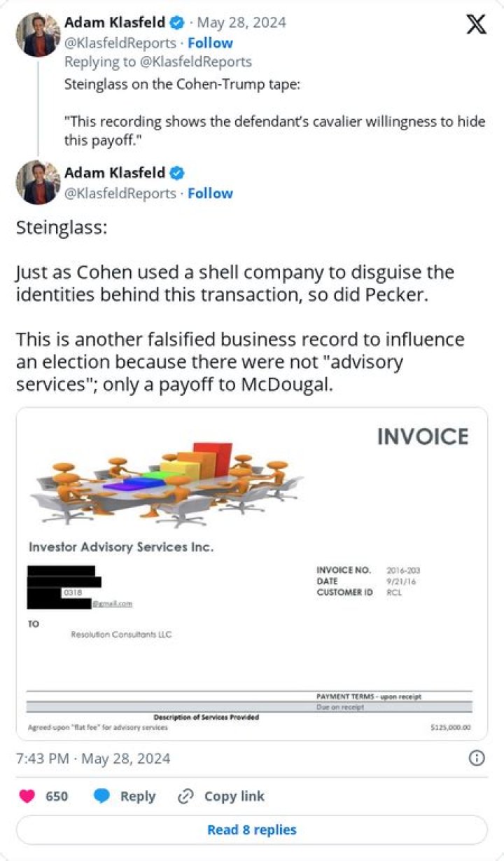Image resolution: width=504 pixels, height=861 pixels.
Task: Click the Reply text label
Action: (138, 797)
